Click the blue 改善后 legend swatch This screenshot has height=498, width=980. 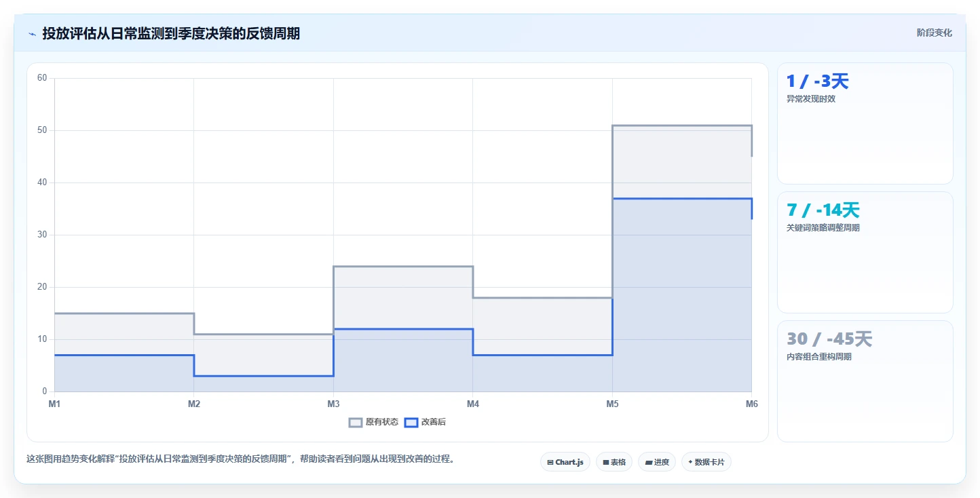(x=411, y=422)
